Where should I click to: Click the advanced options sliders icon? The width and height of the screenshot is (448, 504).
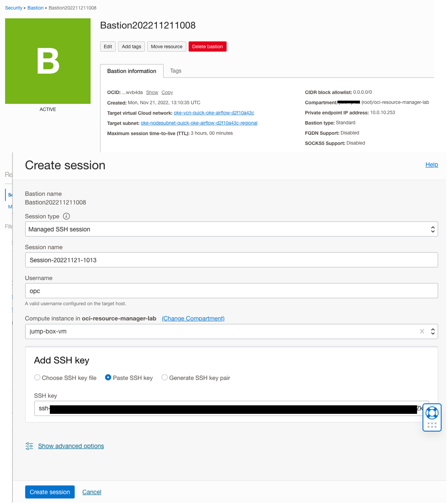[29, 446]
